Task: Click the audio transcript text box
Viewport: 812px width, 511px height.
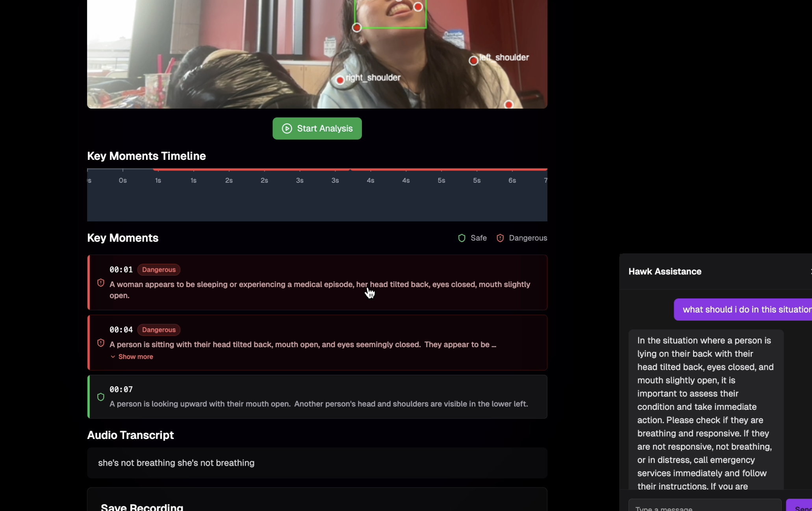Action: [x=317, y=463]
